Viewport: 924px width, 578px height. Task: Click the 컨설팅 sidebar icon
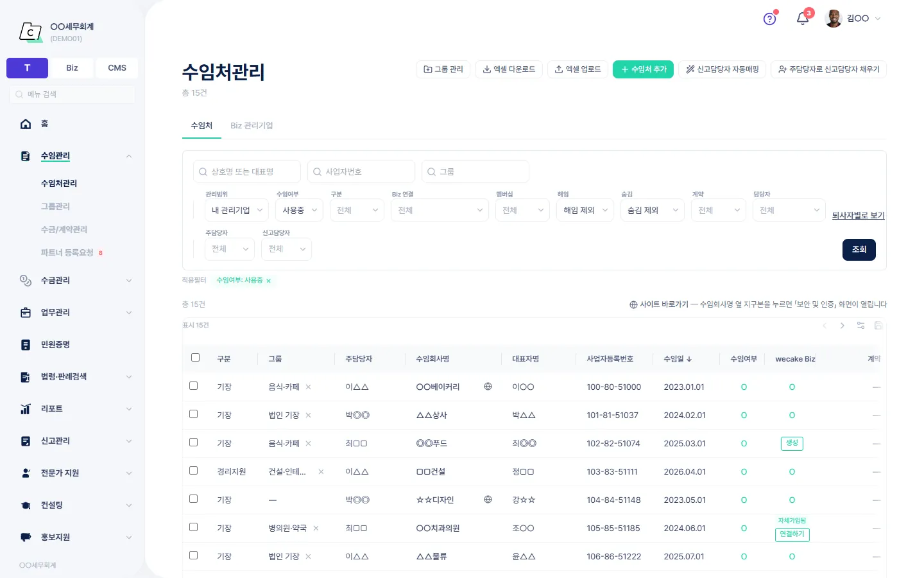click(x=26, y=505)
